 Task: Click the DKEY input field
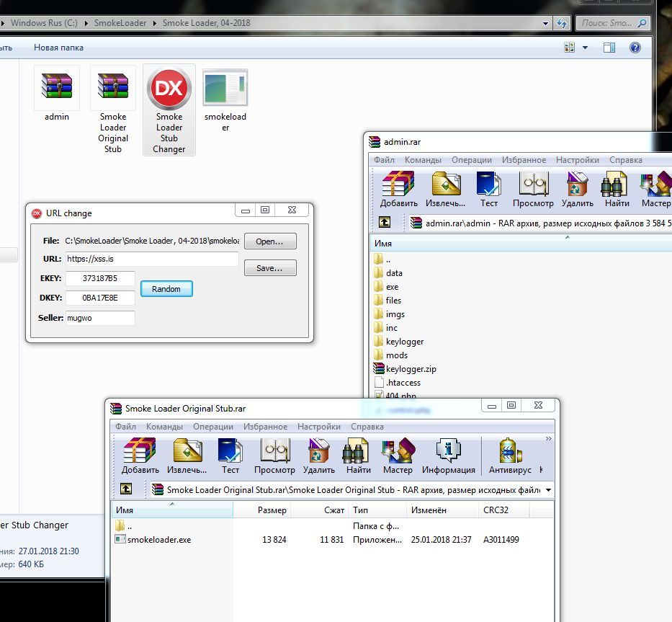pyautogui.click(x=100, y=298)
